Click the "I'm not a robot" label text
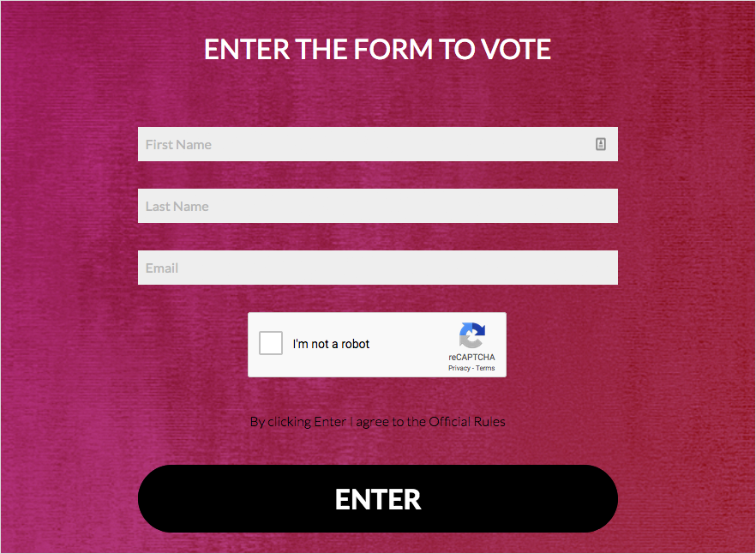756x554 pixels. (x=331, y=344)
